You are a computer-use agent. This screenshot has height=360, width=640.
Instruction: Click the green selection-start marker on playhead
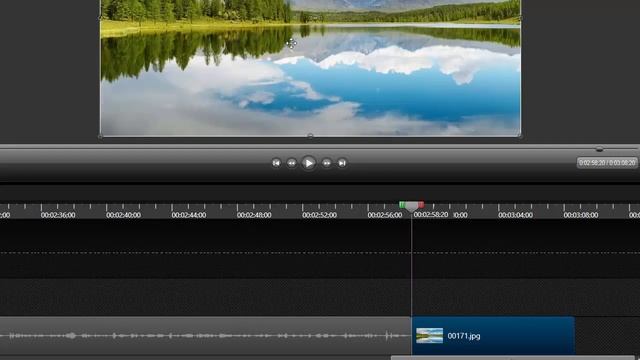[402, 204]
